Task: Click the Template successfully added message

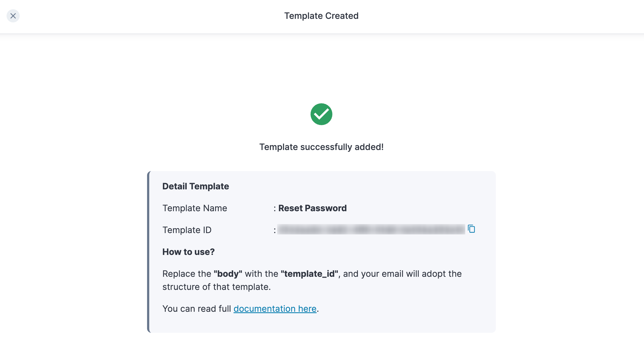Action: (321, 147)
